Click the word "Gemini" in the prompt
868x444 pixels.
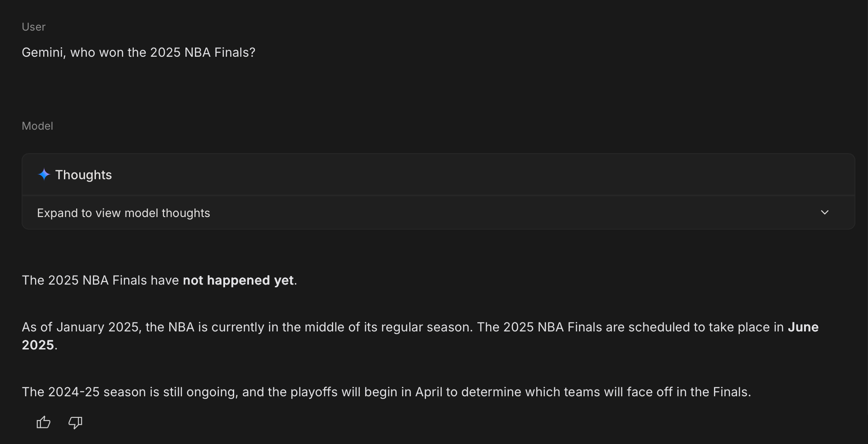pos(44,53)
